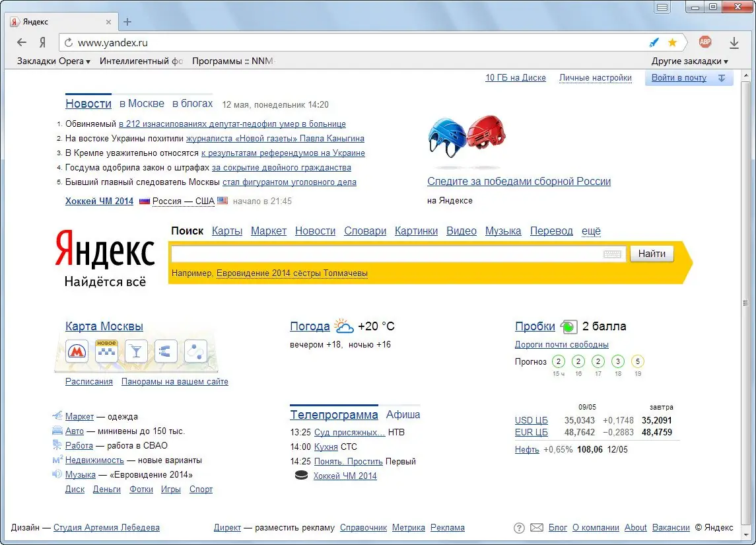
Task: Open Следите за победами сборной России
Action: click(x=519, y=182)
